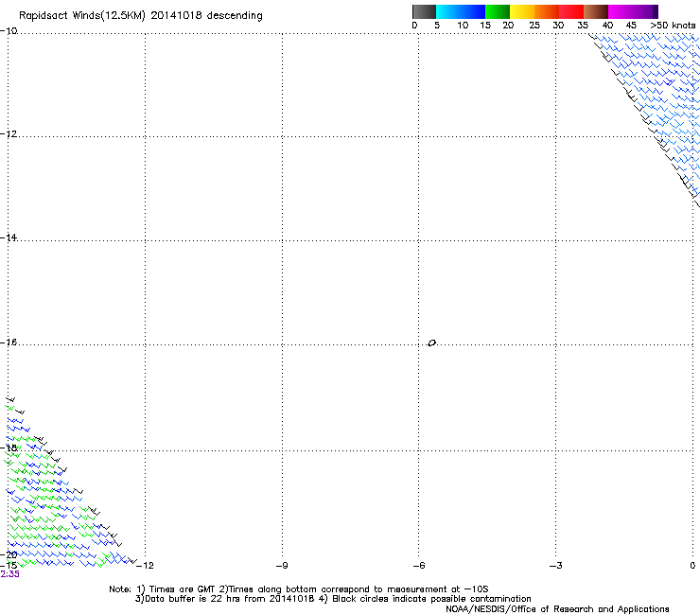Click the '-12' latitude axis label at left
This screenshot has width=700, height=615.
(x=9, y=134)
